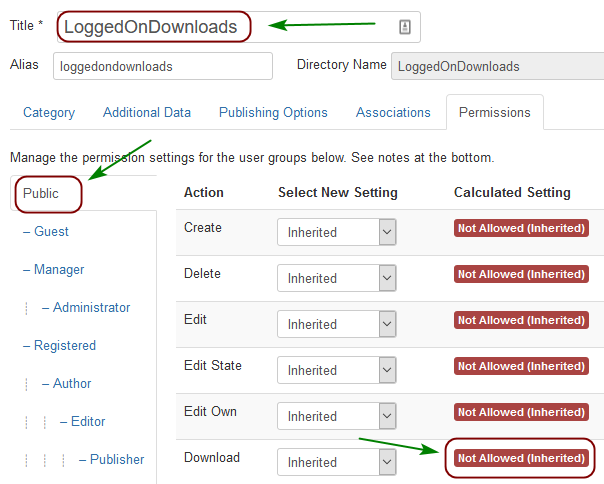Open the Delete permission setting dropdown

(337, 278)
